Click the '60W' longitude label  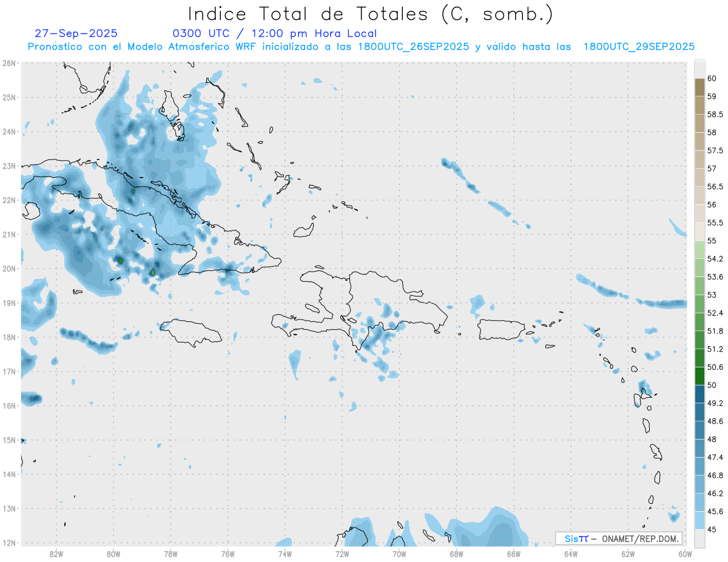pos(684,554)
